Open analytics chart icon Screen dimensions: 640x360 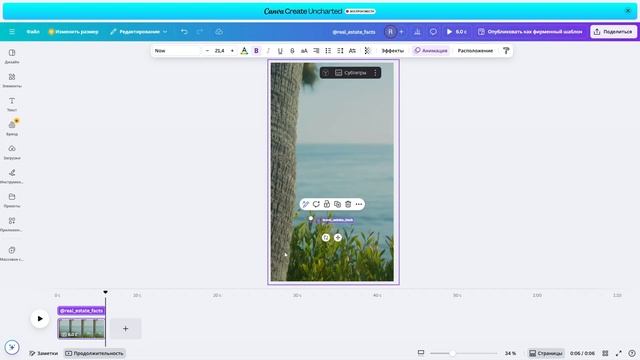click(417, 32)
